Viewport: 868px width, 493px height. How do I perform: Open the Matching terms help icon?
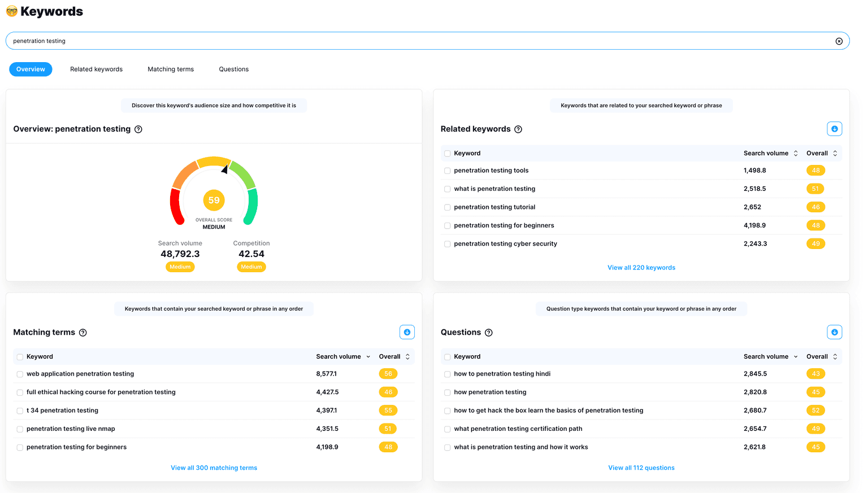(83, 333)
